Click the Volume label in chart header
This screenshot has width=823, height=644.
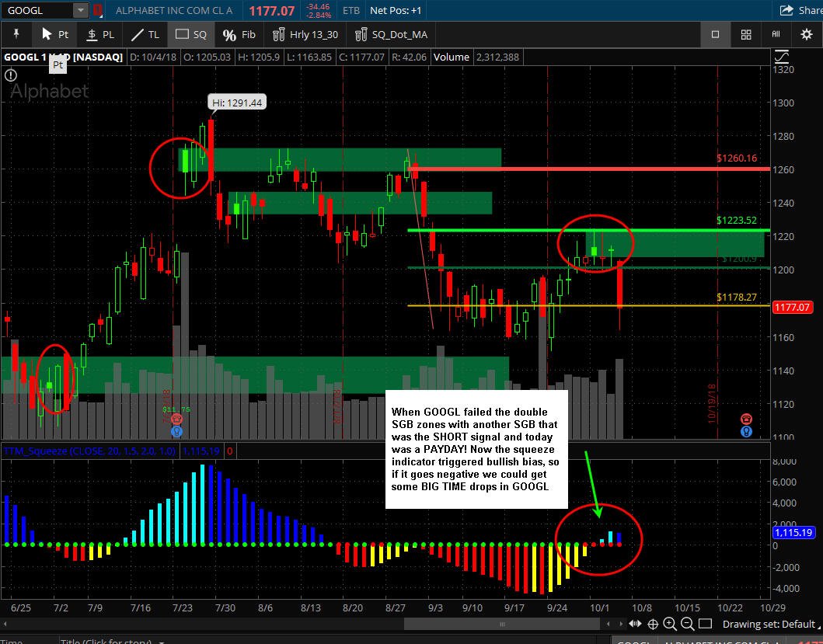pyautogui.click(x=452, y=57)
